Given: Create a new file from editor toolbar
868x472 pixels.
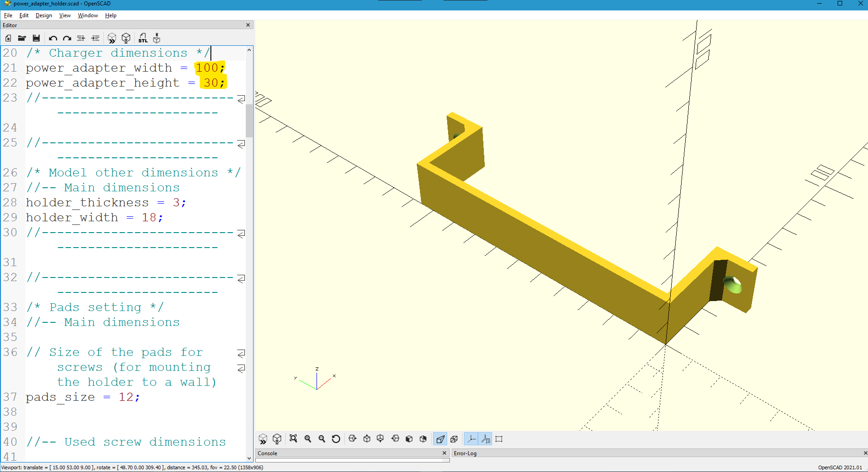Looking at the screenshot, I should [x=8, y=38].
